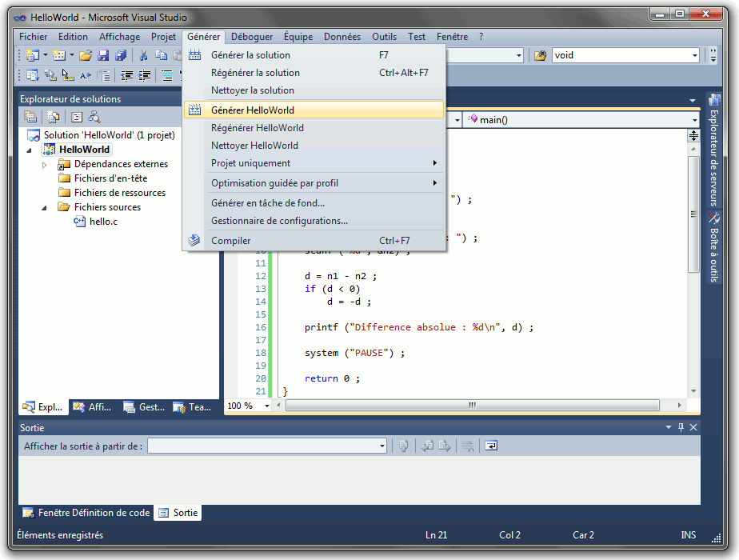Open the 100 % zoom dropdown
The height and width of the screenshot is (560, 739).
click(x=267, y=406)
